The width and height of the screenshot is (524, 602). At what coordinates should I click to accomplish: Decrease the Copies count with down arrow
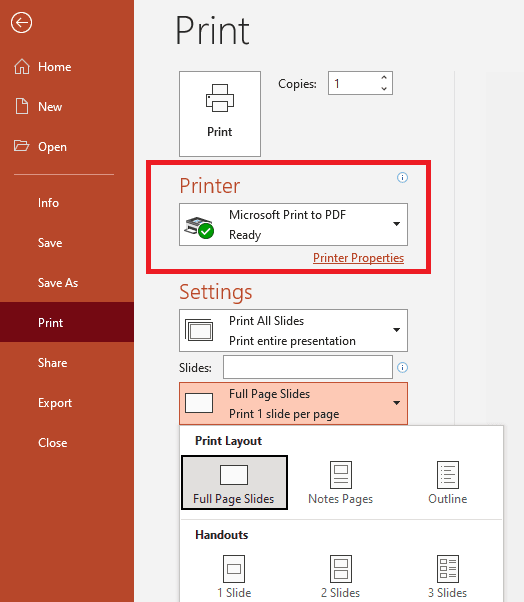tap(384, 89)
